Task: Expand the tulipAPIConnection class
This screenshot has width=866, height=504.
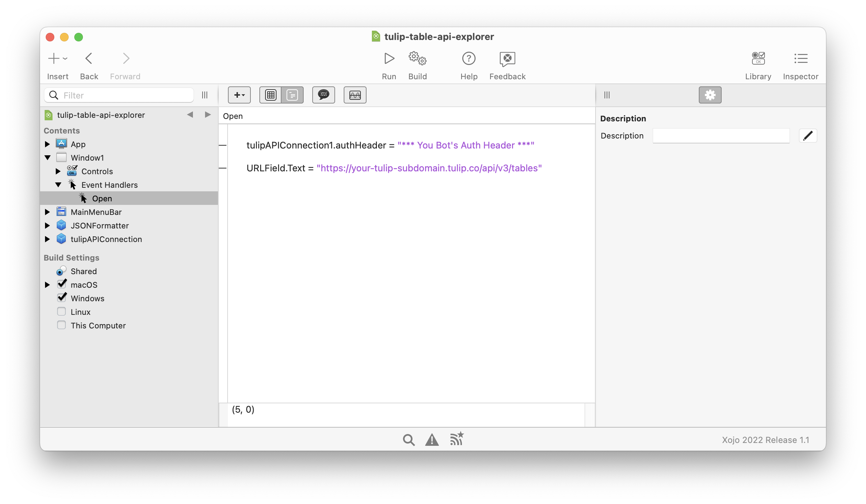Action: [47, 239]
